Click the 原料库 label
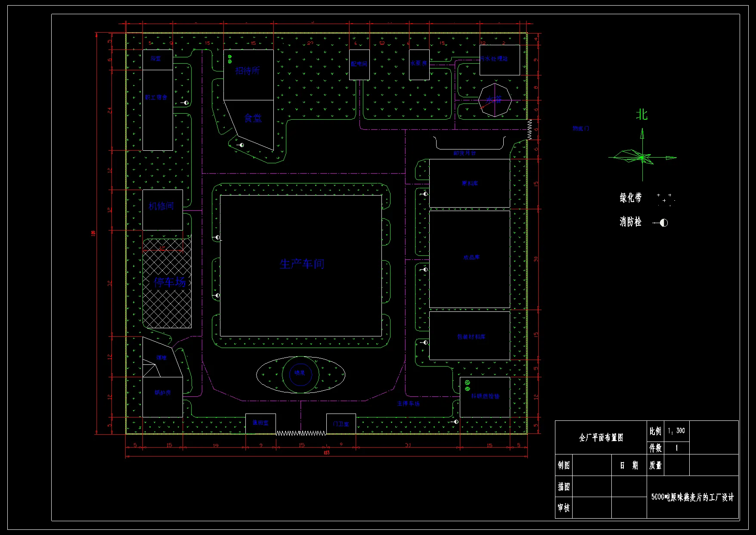Screen dimensions: 756x535 470,184
